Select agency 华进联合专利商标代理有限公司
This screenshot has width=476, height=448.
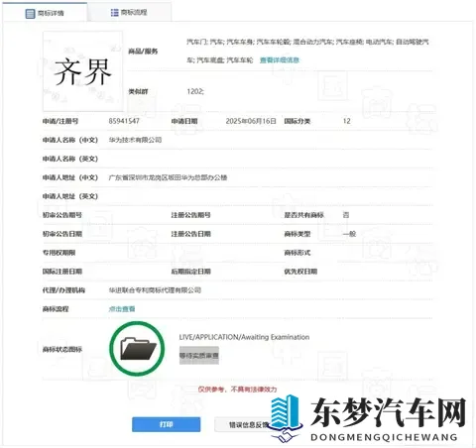point(155,290)
